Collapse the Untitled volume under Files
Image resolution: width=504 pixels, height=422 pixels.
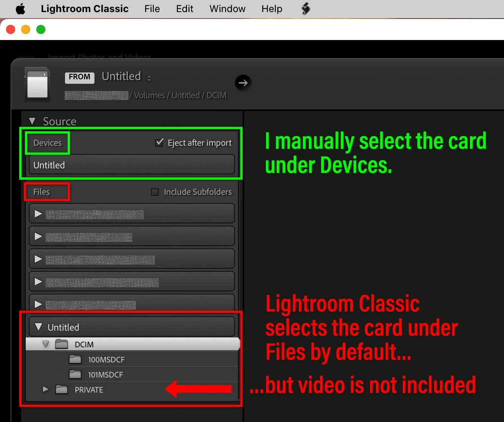click(x=38, y=327)
